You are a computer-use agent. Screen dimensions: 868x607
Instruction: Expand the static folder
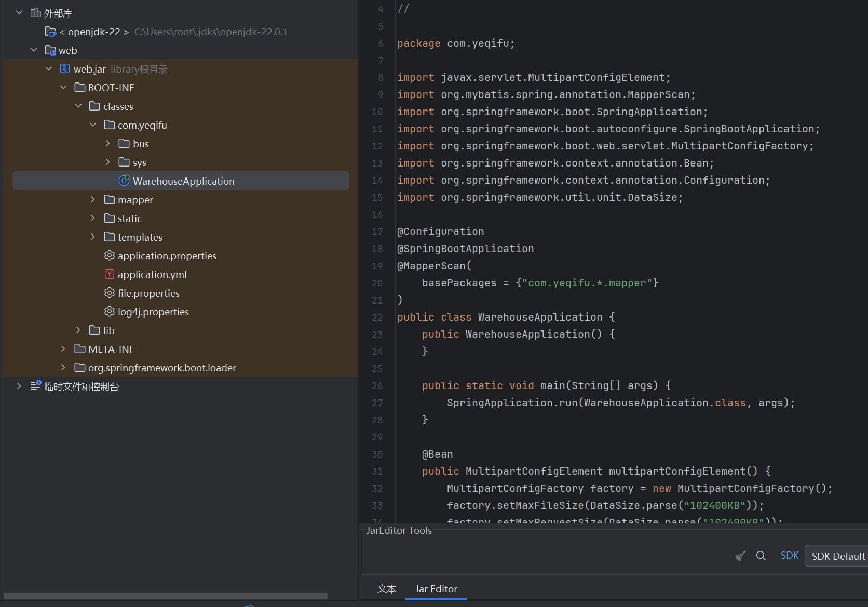[93, 218]
